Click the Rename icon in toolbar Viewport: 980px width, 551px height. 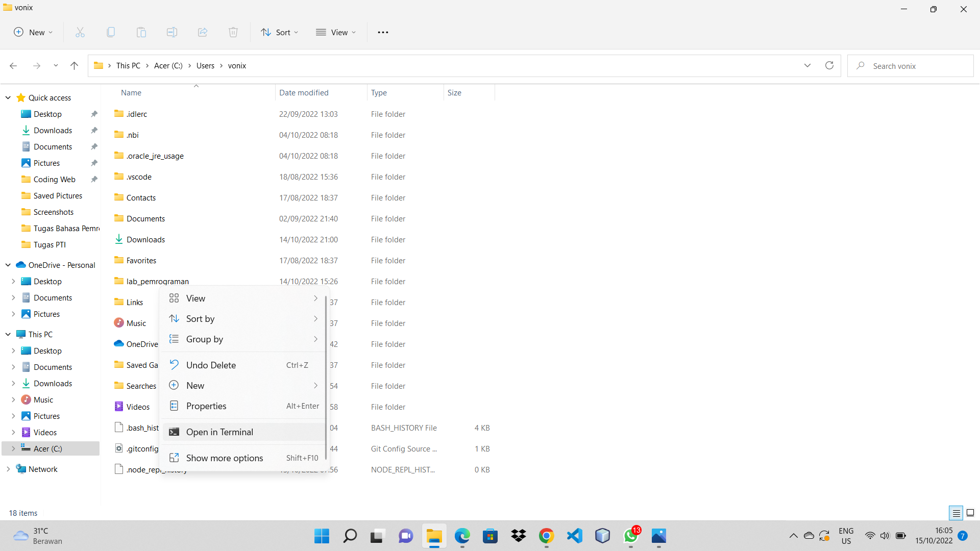tap(172, 32)
